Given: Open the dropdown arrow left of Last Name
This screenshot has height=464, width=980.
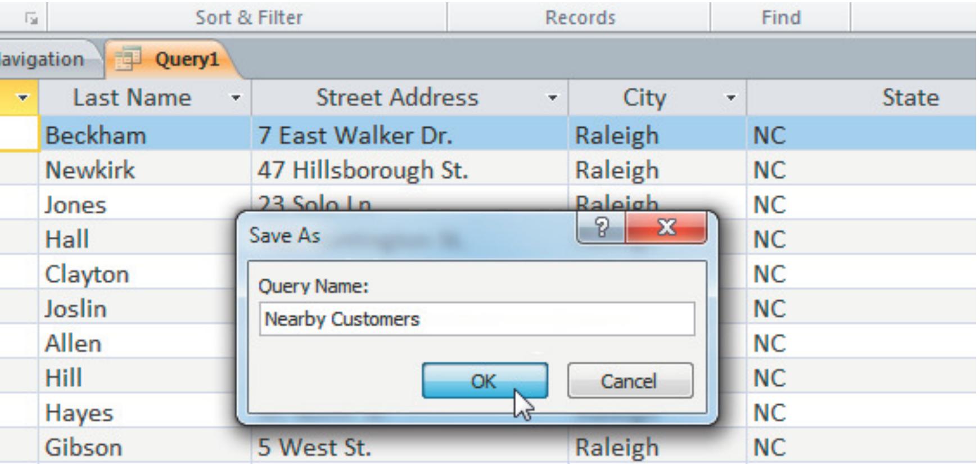Looking at the screenshot, I should (22, 98).
